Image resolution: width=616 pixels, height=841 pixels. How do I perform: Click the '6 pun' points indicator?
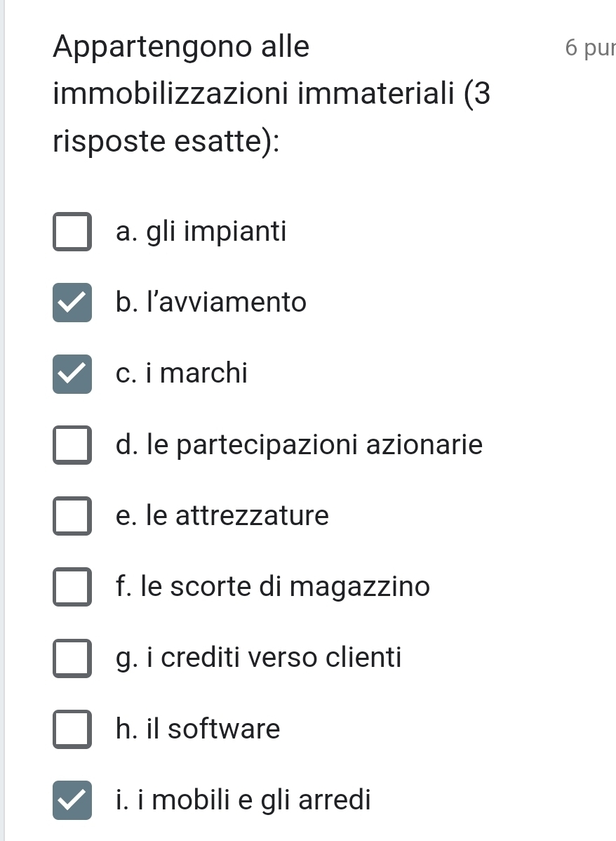coord(588,48)
